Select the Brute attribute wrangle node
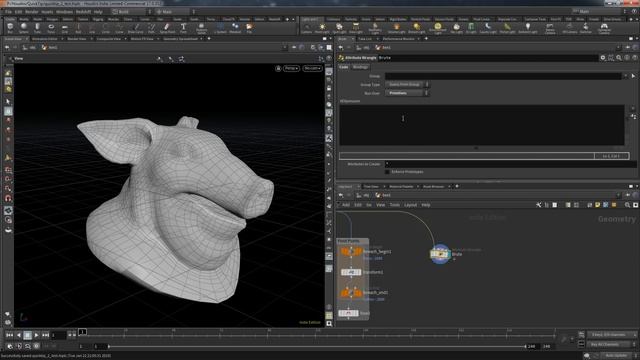The image size is (640, 360). (x=440, y=254)
